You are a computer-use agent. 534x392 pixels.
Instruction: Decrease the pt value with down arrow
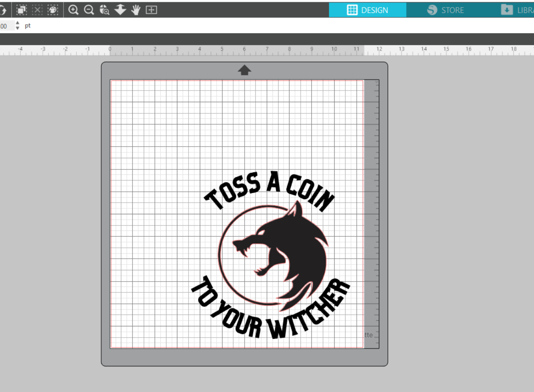point(17,28)
